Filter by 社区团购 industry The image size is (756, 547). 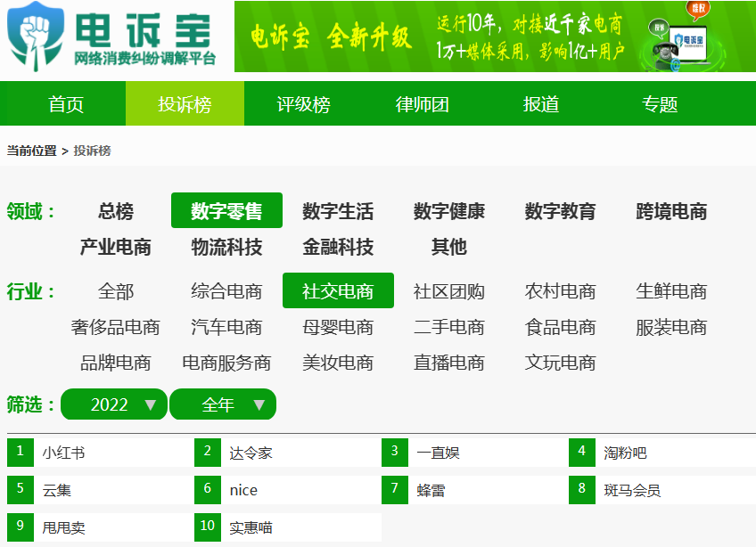click(449, 291)
